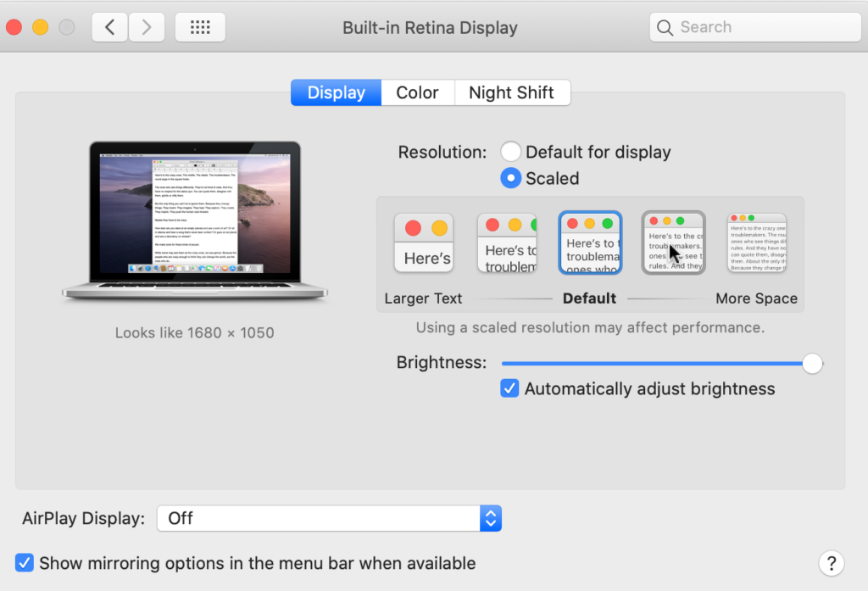Click the AirPlay Display stepper arrows
Image resolution: width=868 pixels, height=591 pixels.
click(491, 518)
